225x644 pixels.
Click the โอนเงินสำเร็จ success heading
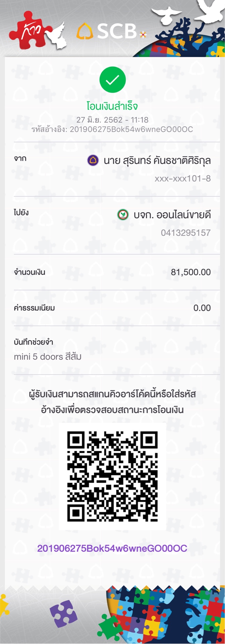coord(112,106)
